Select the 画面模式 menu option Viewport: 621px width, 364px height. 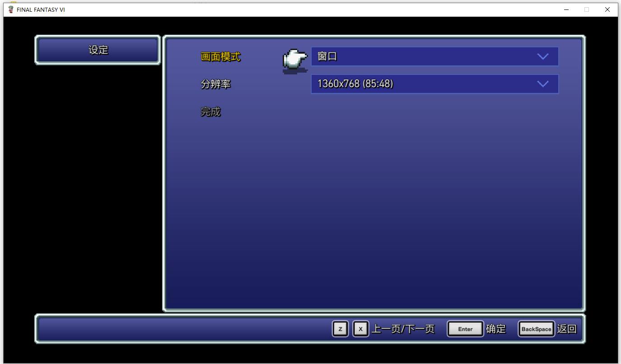(x=220, y=57)
